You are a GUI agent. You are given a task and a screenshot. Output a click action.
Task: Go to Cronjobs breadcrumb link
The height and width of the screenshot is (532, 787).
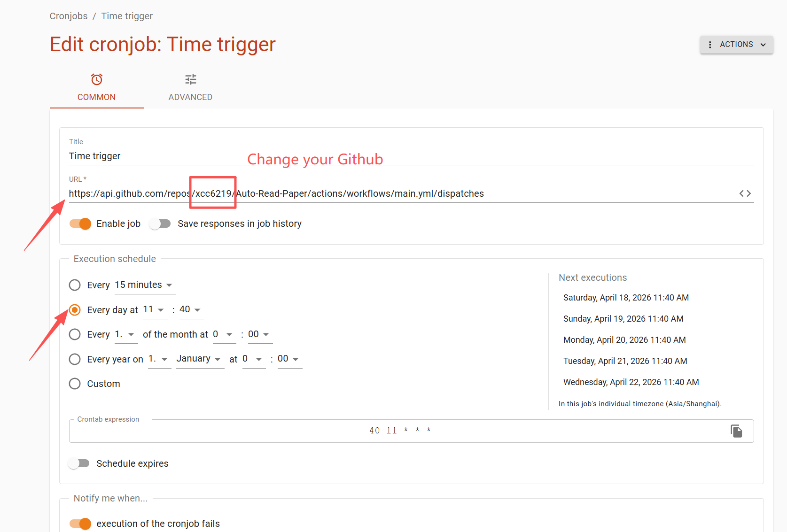(69, 16)
